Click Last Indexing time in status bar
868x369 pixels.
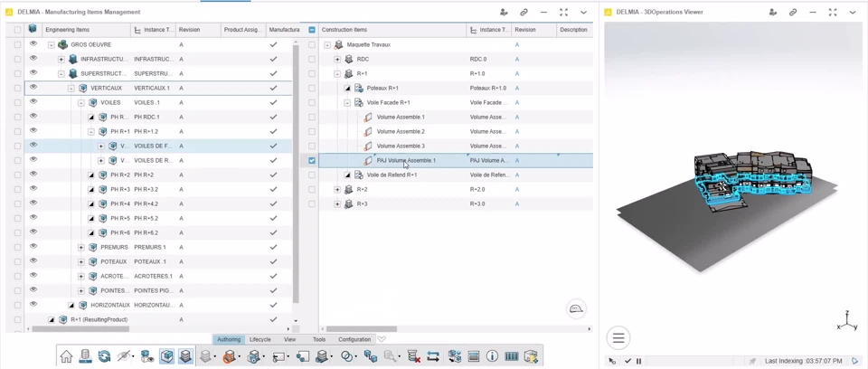click(x=804, y=361)
